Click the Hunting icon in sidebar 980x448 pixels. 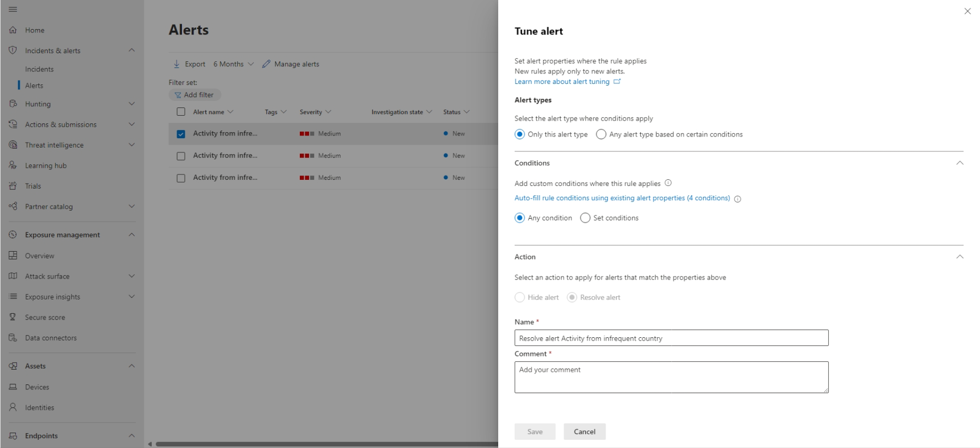tap(13, 104)
